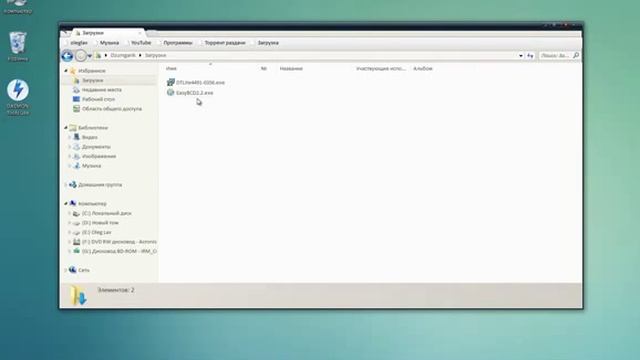Open (C:) Локальный диск drive
640x360 pixels.
pos(107,213)
